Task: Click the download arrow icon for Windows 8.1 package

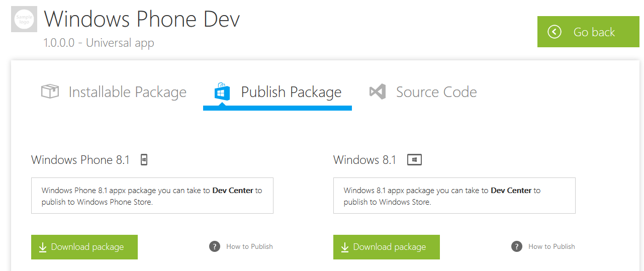Action: pyautogui.click(x=345, y=247)
